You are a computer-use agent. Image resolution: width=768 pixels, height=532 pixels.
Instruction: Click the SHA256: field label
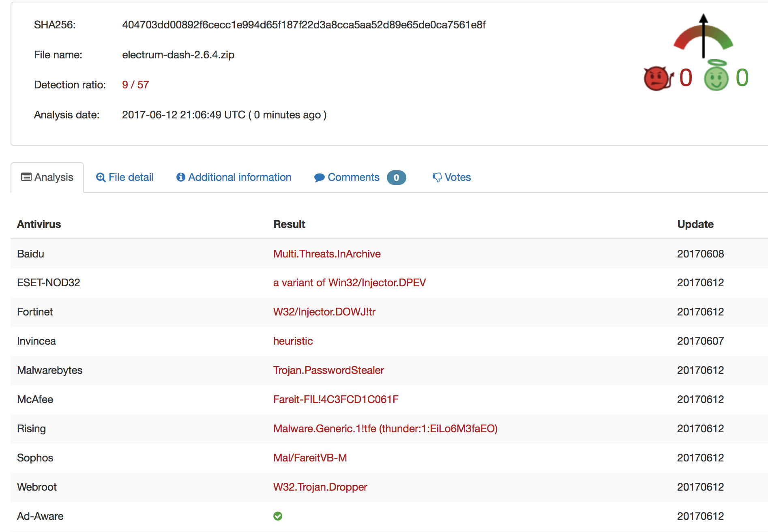(x=55, y=25)
